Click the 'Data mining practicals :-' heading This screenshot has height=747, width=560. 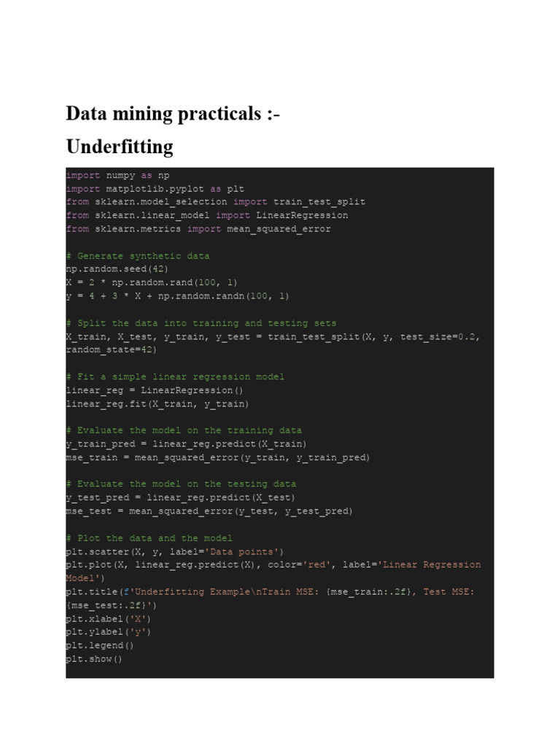point(173,114)
